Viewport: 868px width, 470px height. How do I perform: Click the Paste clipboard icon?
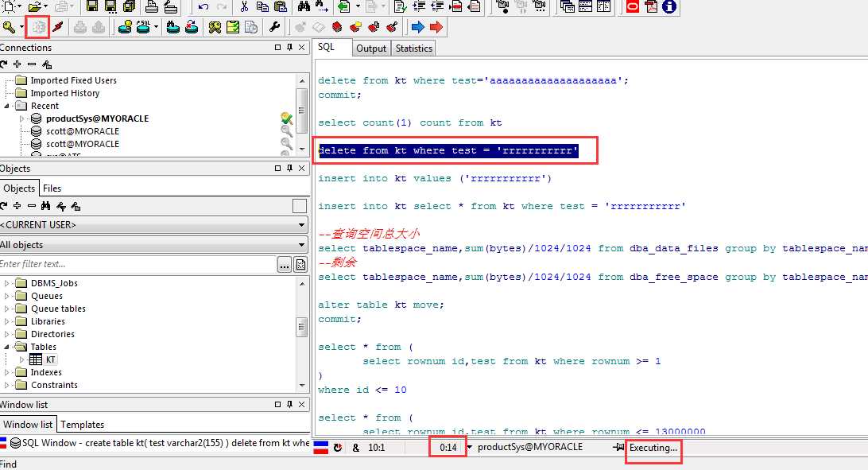(281, 6)
